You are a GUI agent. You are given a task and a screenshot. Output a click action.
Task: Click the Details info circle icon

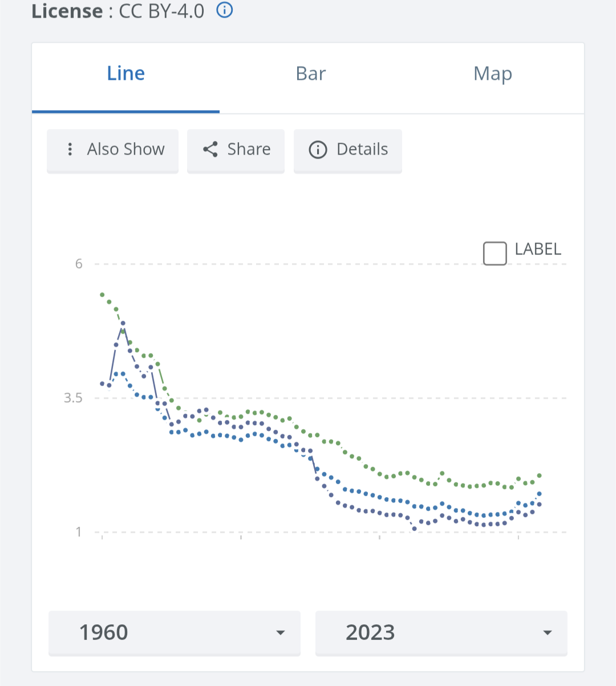[318, 150]
